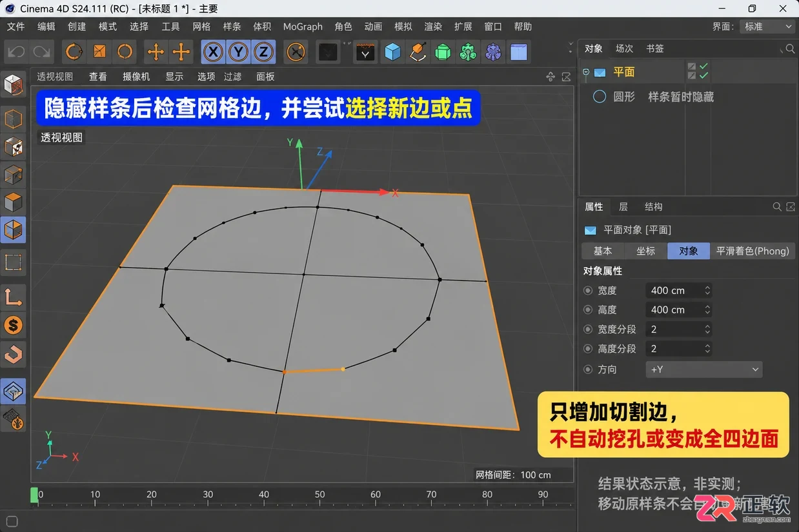Open the 界面 layout dropdown set to 标准
This screenshot has width=799, height=532.
767,26
